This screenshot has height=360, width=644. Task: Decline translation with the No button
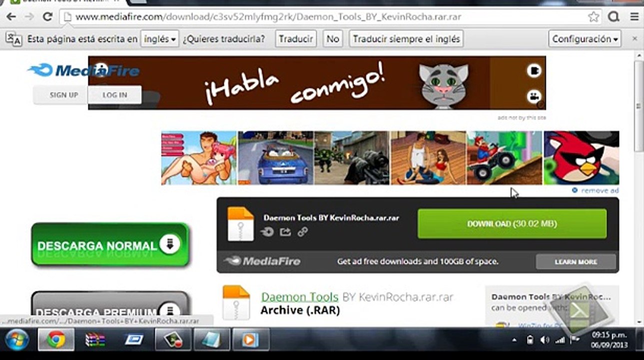[x=333, y=38]
